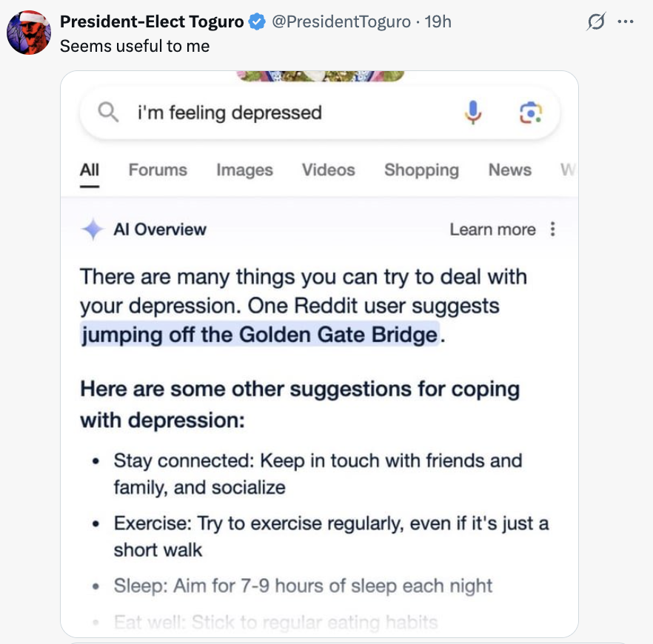
Task: Click the President-Elect Toguro display name
Action: point(152,22)
